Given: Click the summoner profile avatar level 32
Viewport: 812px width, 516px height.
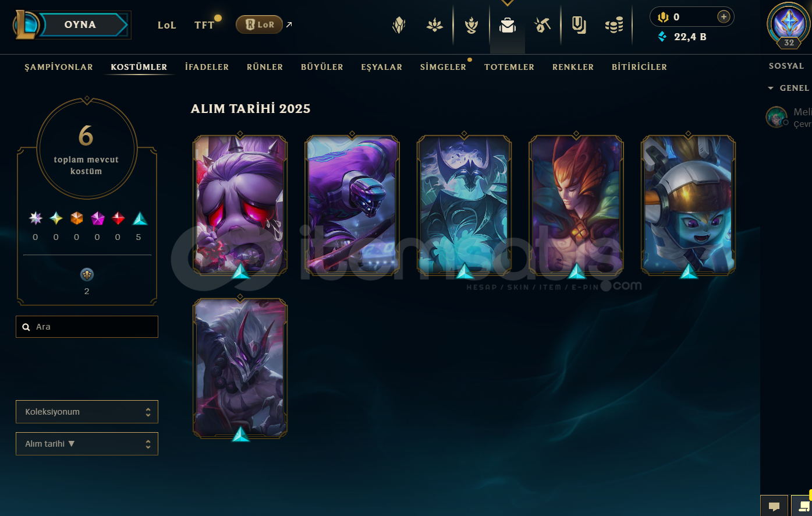Looking at the screenshot, I should click(x=789, y=26).
